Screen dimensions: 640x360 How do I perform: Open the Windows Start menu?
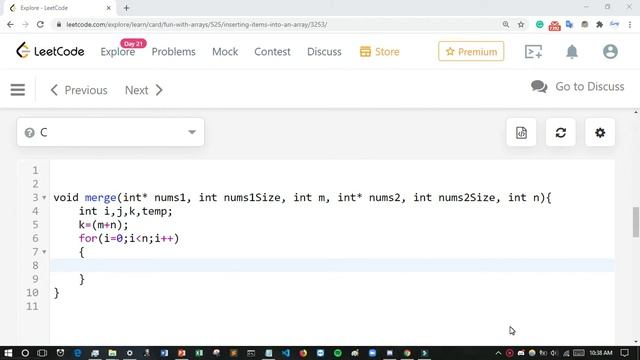(8, 353)
